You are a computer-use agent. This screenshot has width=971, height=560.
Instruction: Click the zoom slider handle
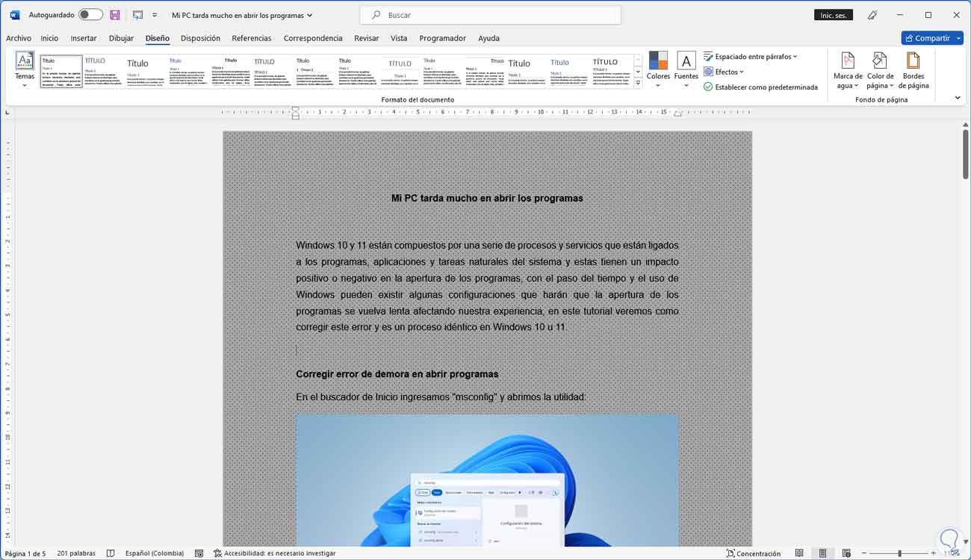[899, 553]
